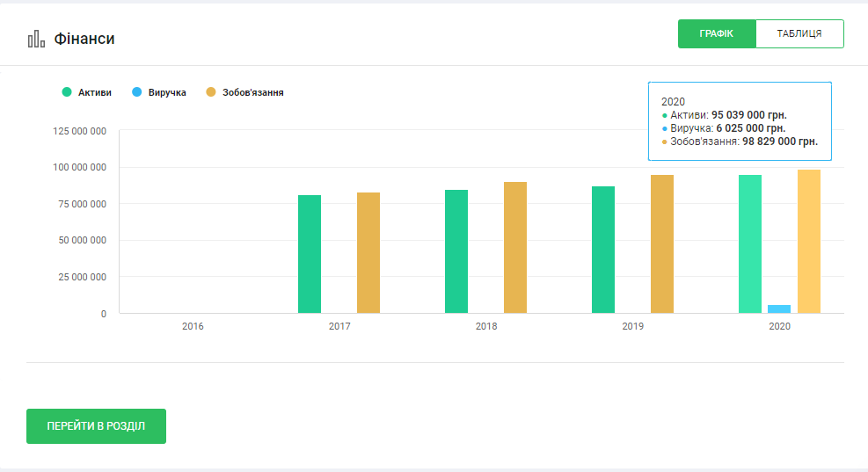
Task: Select the green Активи bar for 2018
Action: click(456, 251)
